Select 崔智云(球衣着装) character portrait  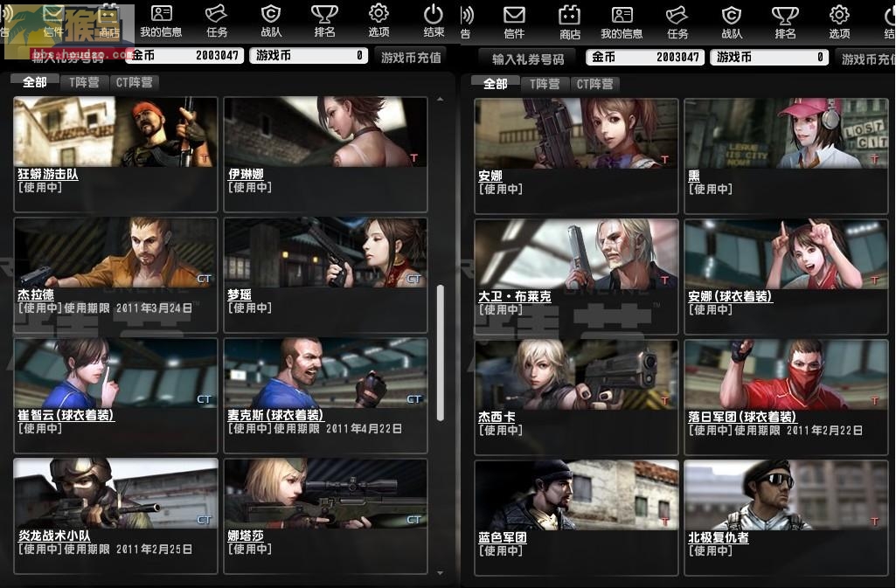tap(115, 373)
